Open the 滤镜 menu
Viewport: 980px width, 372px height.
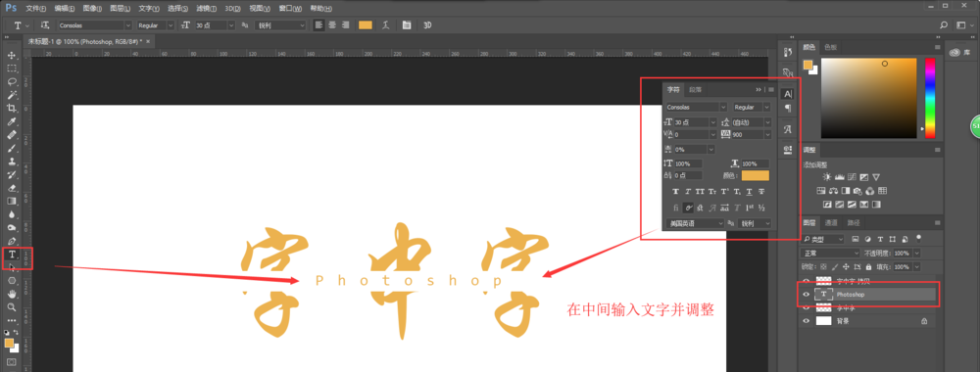(x=207, y=9)
